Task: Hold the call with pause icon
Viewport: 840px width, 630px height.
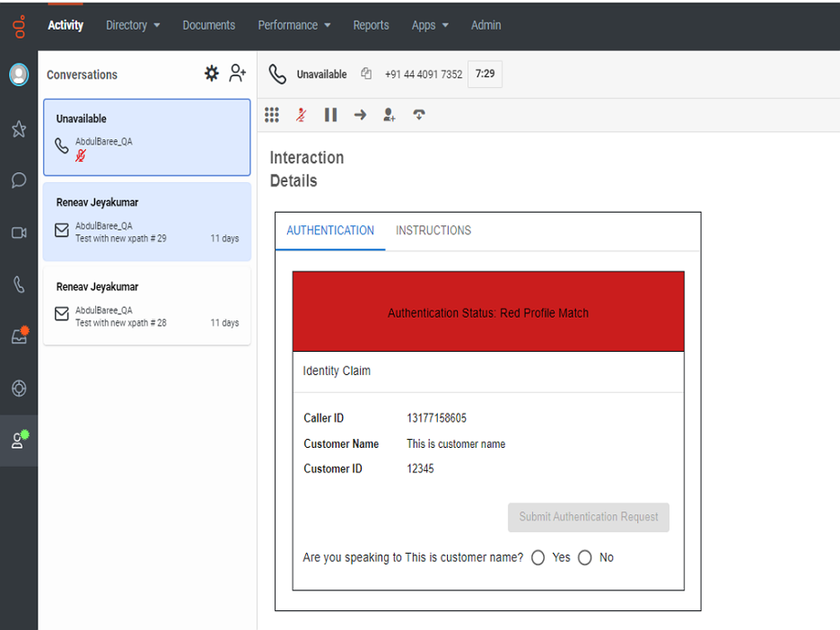Action: tap(330, 115)
